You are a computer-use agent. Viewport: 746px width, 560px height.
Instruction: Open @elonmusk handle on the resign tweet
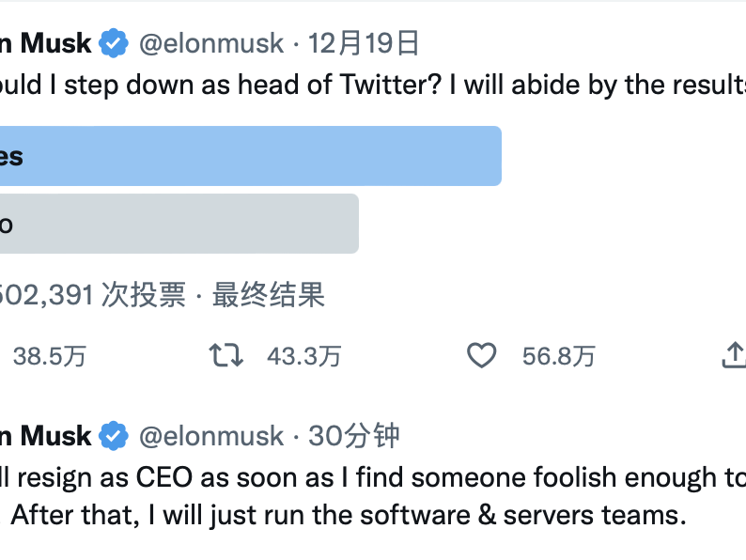coord(211,436)
